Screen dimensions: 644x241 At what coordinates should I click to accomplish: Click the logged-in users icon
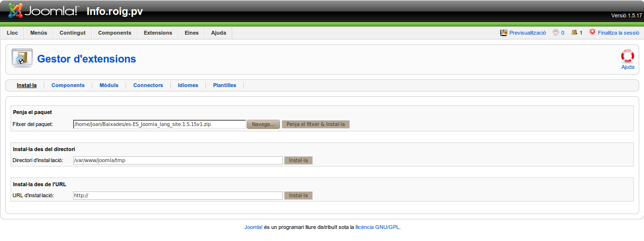[574, 33]
